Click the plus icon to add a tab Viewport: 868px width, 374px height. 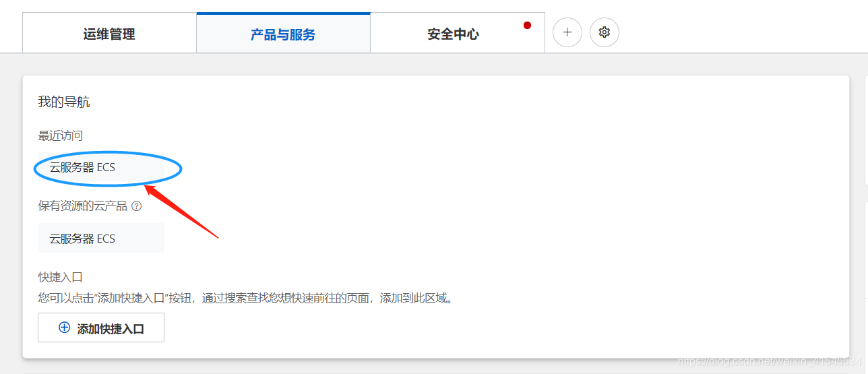tap(567, 32)
